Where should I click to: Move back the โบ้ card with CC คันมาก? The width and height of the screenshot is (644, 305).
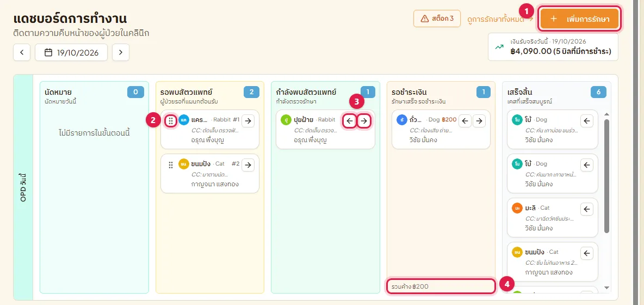pos(586,165)
